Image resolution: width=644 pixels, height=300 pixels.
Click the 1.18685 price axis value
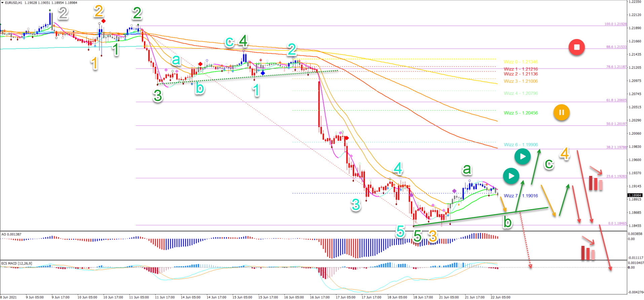tap(635, 213)
